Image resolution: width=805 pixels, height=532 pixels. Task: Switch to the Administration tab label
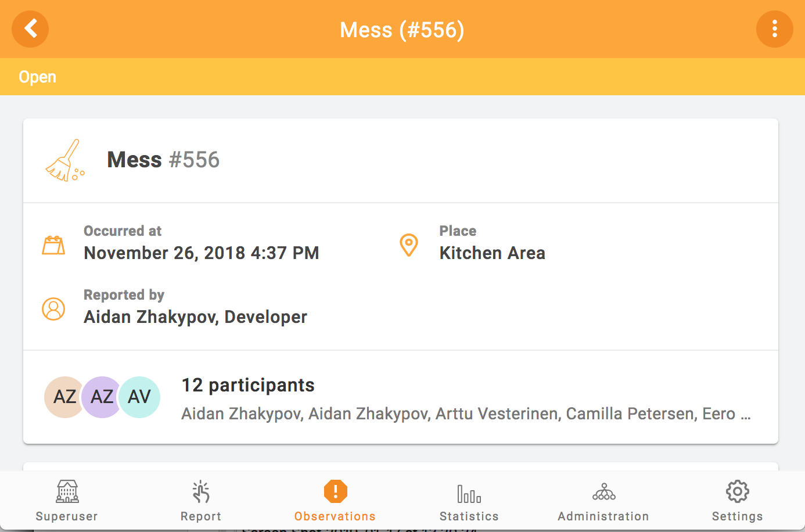click(x=603, y=516)
